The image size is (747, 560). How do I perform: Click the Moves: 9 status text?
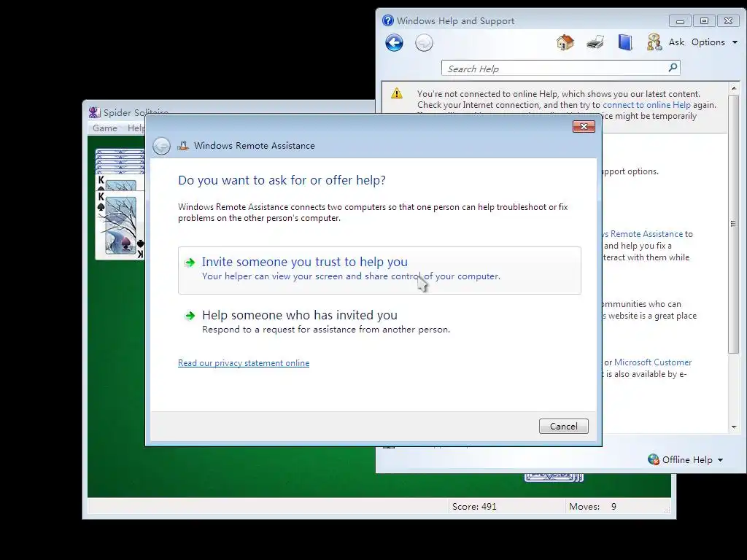[x=592, y=507]
